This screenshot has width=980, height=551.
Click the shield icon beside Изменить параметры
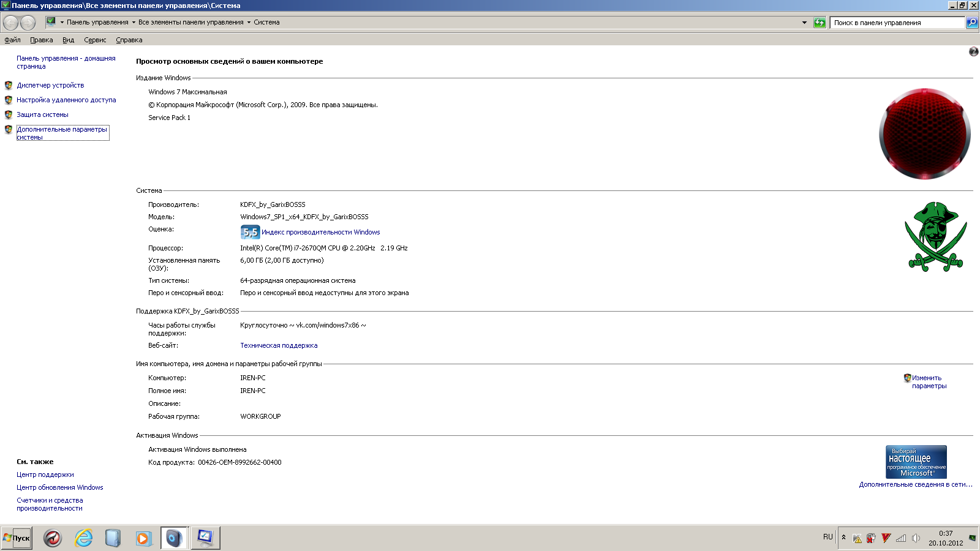coord(907,378)
